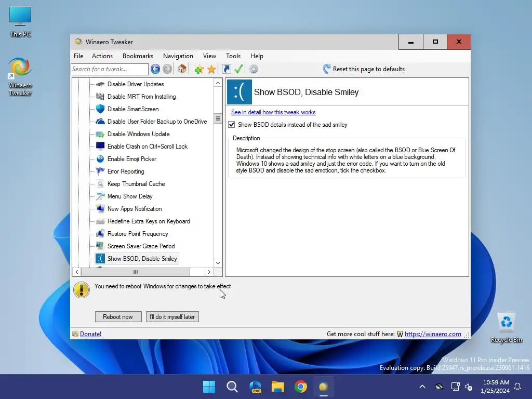Open bookmarks with the yellow star icon
The height and width of the screenshot is (399, 532).
coord(211,69)
